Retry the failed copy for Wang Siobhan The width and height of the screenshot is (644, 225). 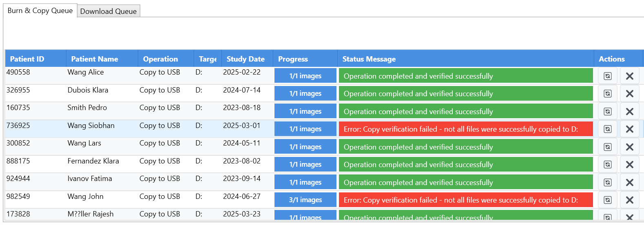pos(608,129)
